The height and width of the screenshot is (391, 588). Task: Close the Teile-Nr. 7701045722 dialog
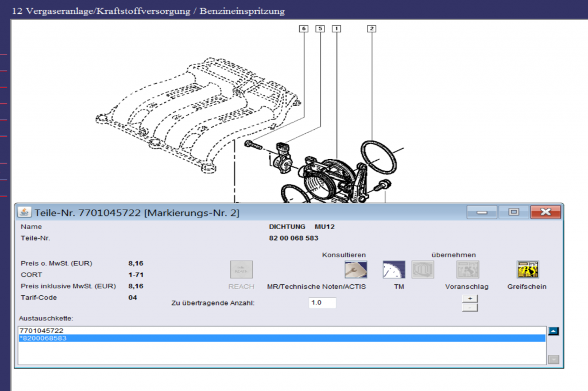(x=545, y=212)
